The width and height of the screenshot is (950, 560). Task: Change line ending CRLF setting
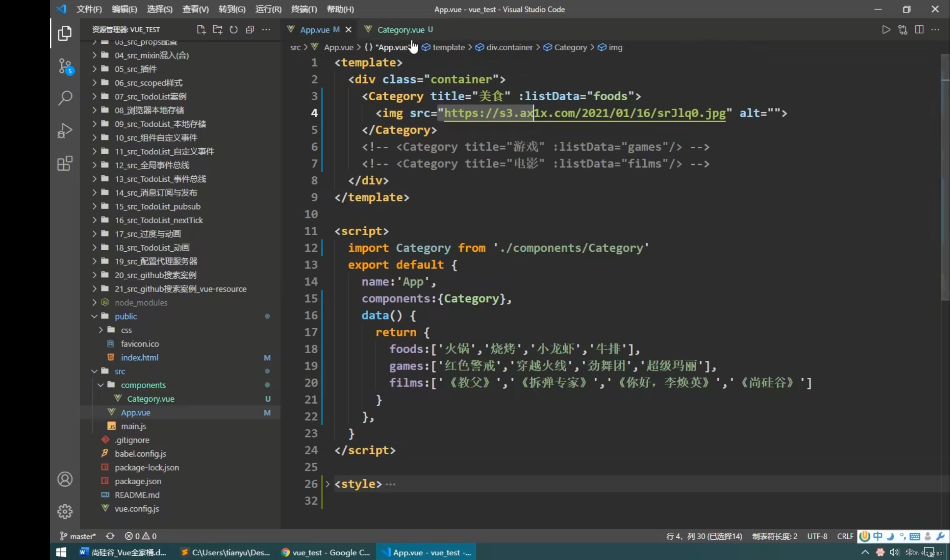[x=845, y=536]
